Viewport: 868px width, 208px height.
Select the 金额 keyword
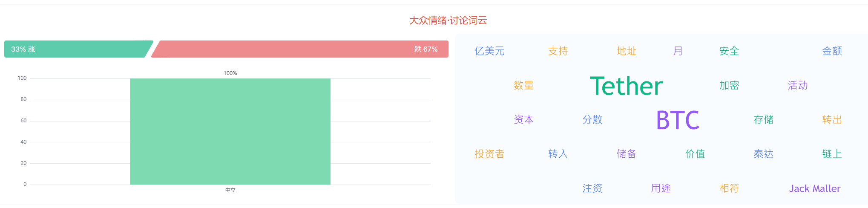tap(832, 51)
